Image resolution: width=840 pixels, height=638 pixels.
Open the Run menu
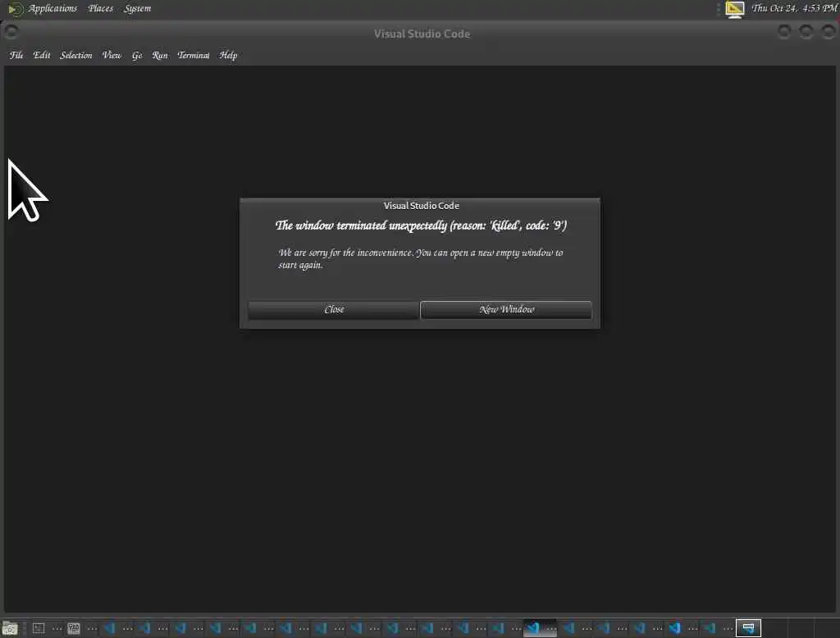[160, 55]
